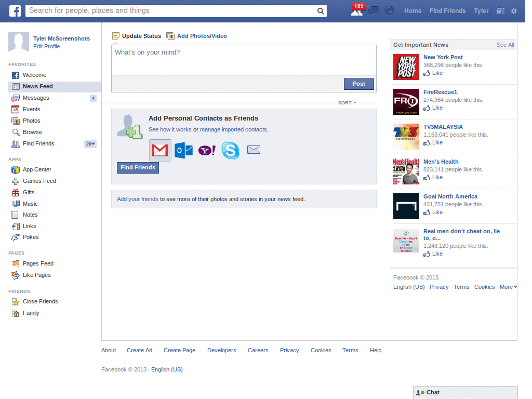Image resolution: width=532 pixels, height=399 pixels.
Task: Like the New York Post page
Action: (x=433, y=73)
